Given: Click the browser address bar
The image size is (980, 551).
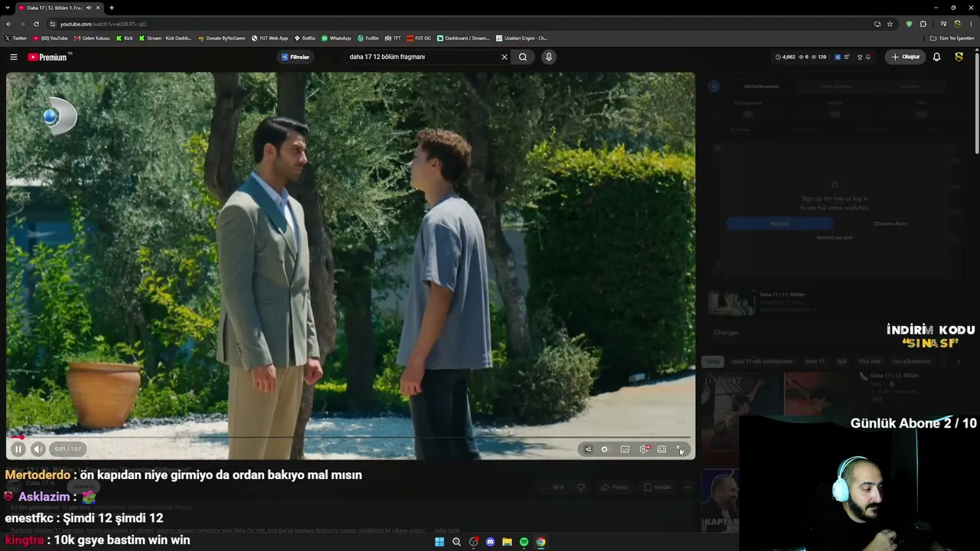Looking at the screenshot, I should click(x=459, y=24).
